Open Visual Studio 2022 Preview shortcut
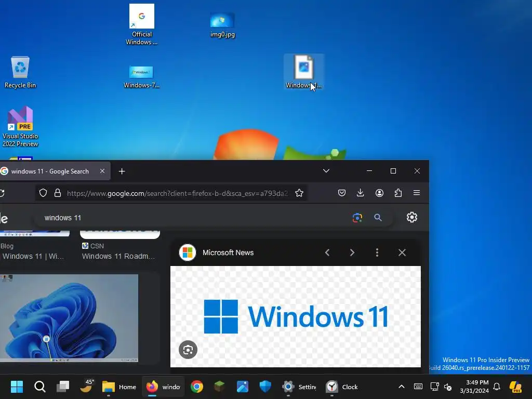This screenshot has height=399, width=532. 20,127
